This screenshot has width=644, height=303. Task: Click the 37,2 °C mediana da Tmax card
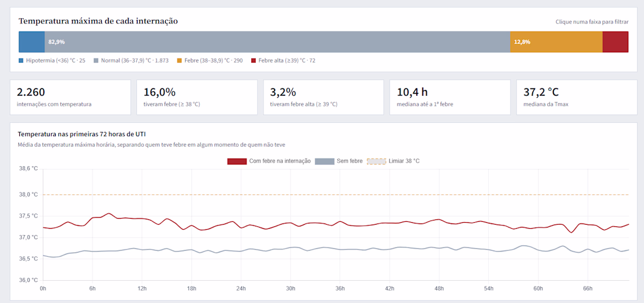(x=577, y=97)
